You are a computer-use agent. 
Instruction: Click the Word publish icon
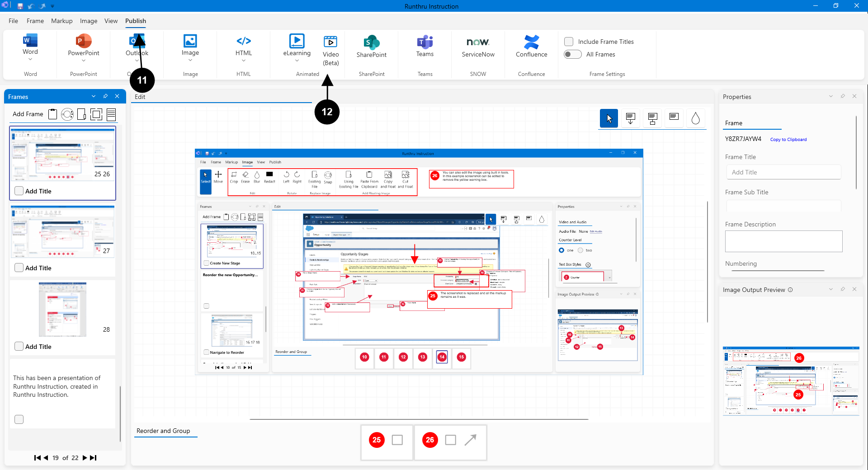[x=30, y=41]
